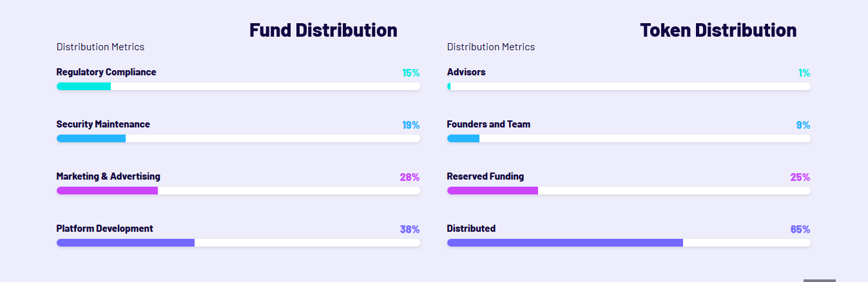The image size is (868, 282).
Task: Click the Regulatory Compliance label
Action: click(106, 72)
